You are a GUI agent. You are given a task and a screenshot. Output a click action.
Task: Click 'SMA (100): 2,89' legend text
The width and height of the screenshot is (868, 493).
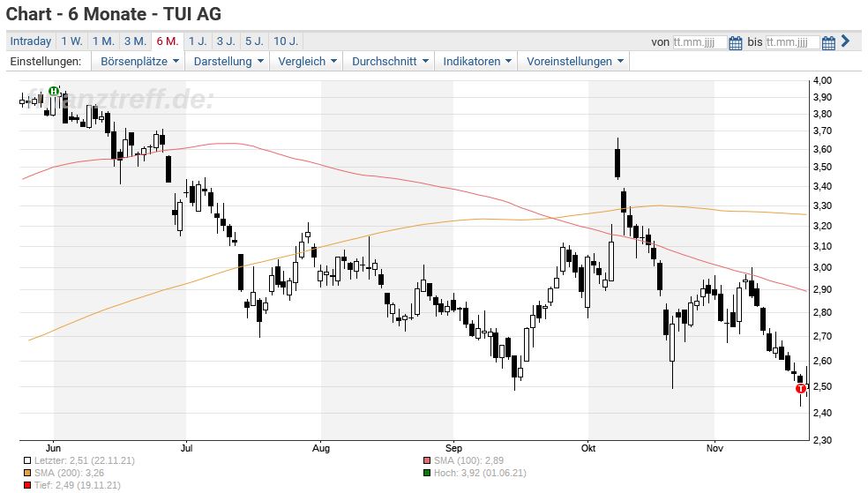coord(469,460)
